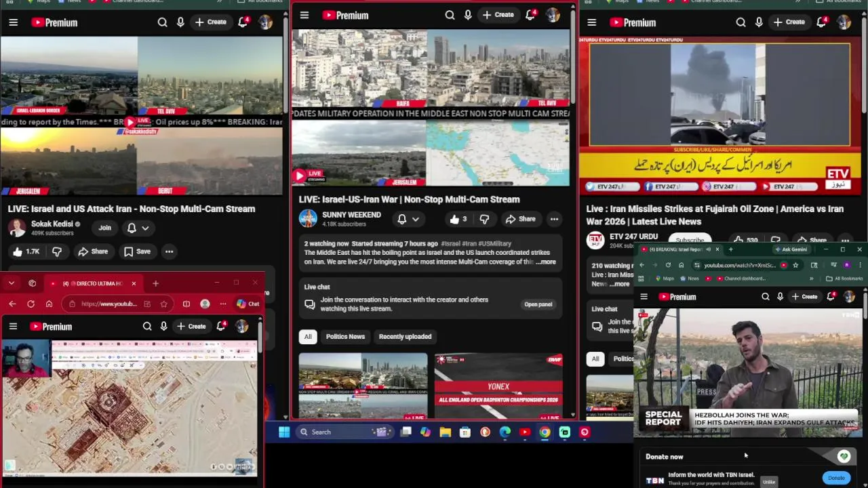Select the All filter chip under SUNNY WEEKEND
The image size is (868, 488).
pos(308,337)
